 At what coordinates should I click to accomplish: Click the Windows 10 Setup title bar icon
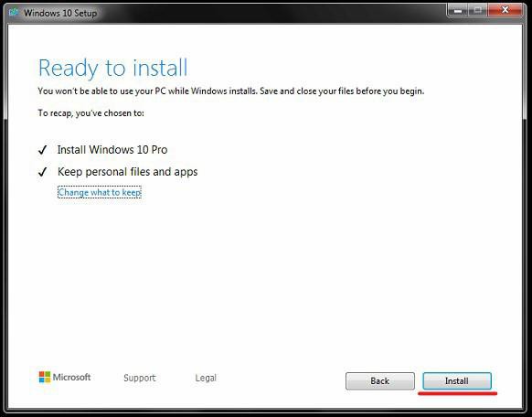click(14, 13)
